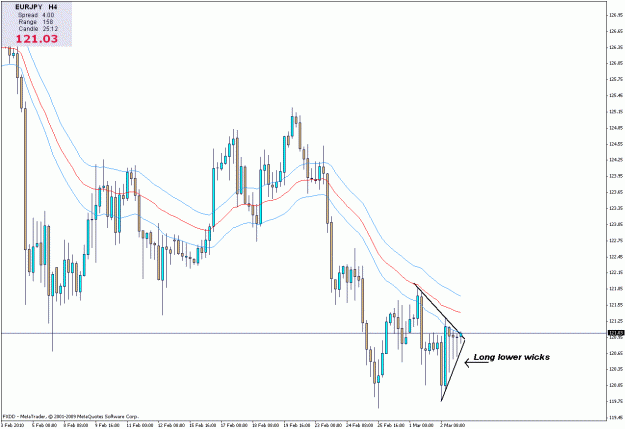Click the Spread 4.00 readout
Screen dimensions: 625x429
(36, 15)
